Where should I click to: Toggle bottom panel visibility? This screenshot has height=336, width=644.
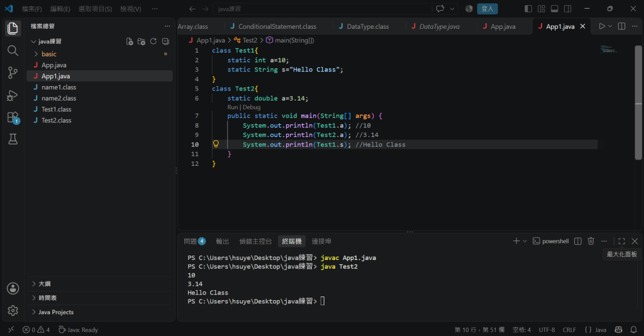555,9
